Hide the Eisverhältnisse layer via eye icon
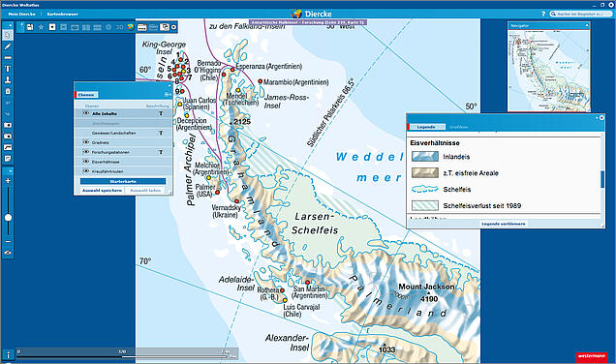The image size is (616, 364). pyautogui.click(x=86, y=162)
